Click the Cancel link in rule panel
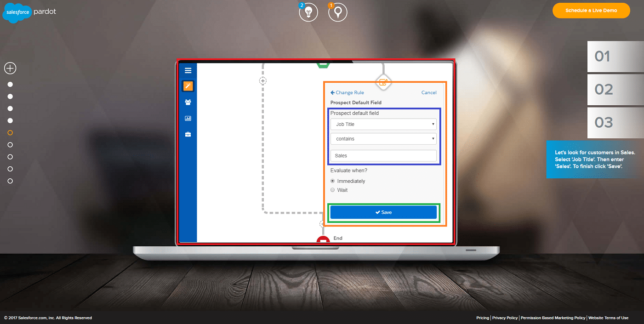The width and height of the screenshot is (644, 324). [x=429, y=93]
